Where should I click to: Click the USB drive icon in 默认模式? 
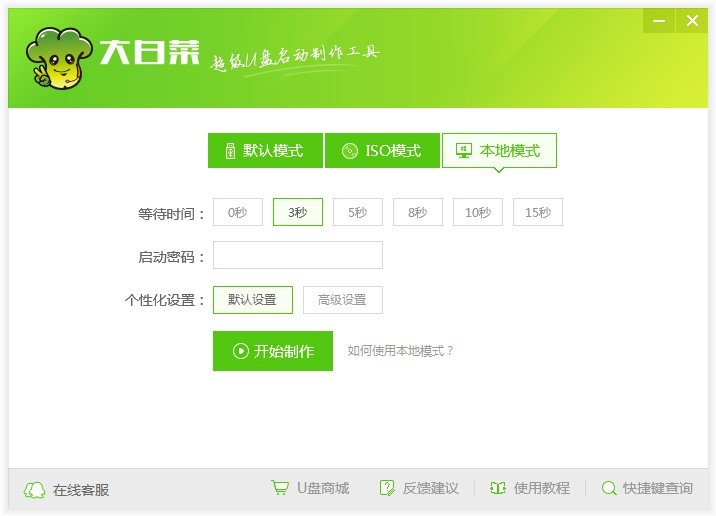pos(230,151)
